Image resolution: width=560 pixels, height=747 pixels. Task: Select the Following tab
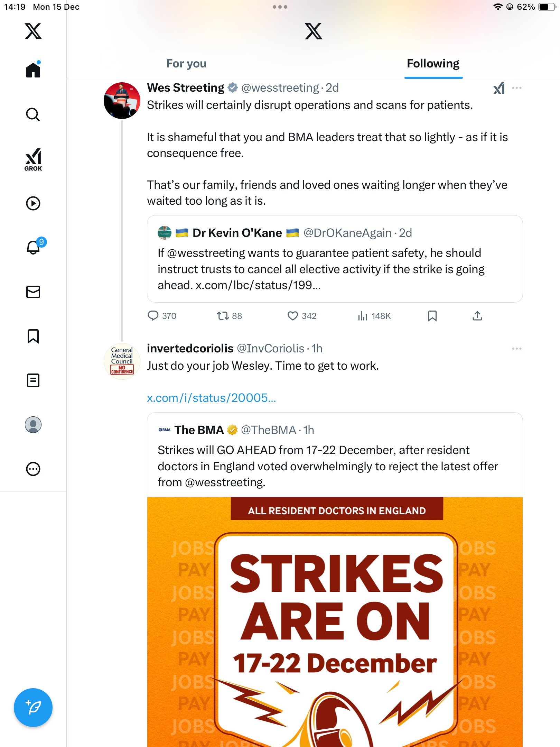pyautogui.click(x=433, y=64)
